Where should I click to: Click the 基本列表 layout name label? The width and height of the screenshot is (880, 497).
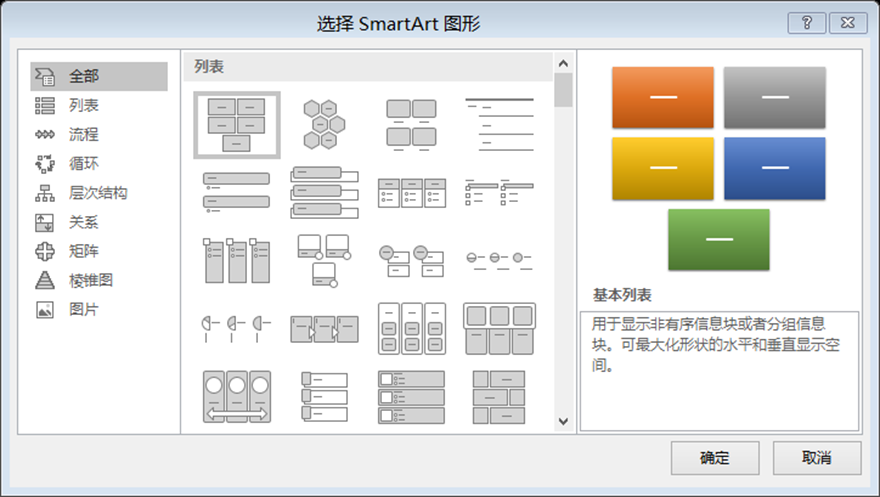(x=622, y=295)
